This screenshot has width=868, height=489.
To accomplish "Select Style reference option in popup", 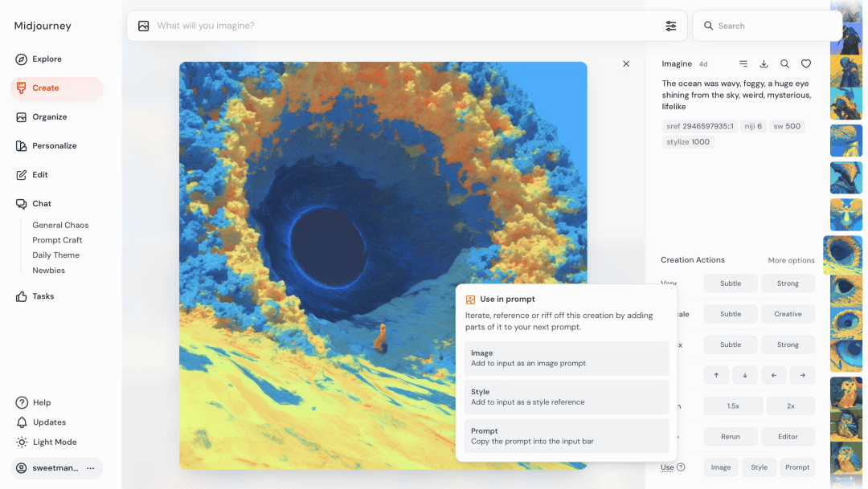I will [x=566, y=397].
